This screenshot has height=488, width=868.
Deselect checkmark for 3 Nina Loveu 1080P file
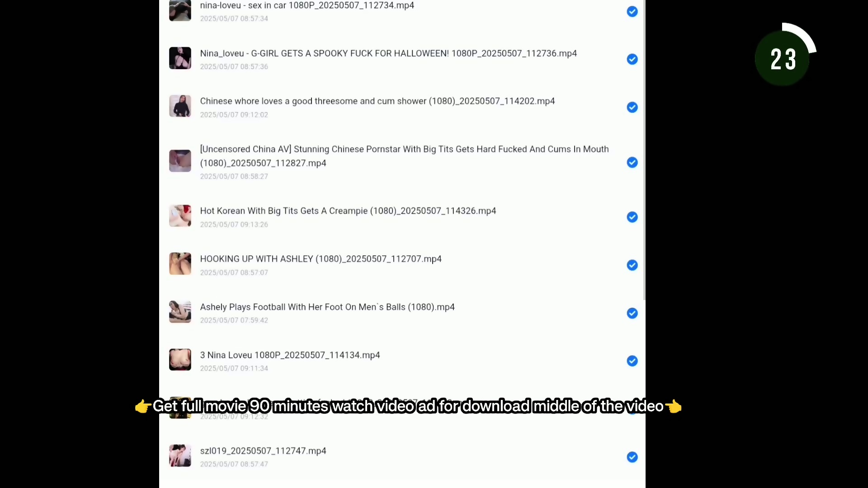(632, 361)
